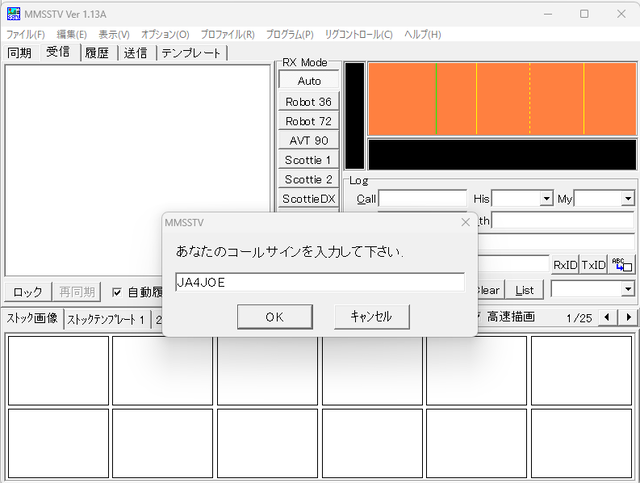Image resolution: width=640 pixels, height=483 pixels.
Task: Click the black waterfall display below spectrum
Action: [x=502, y=155]
